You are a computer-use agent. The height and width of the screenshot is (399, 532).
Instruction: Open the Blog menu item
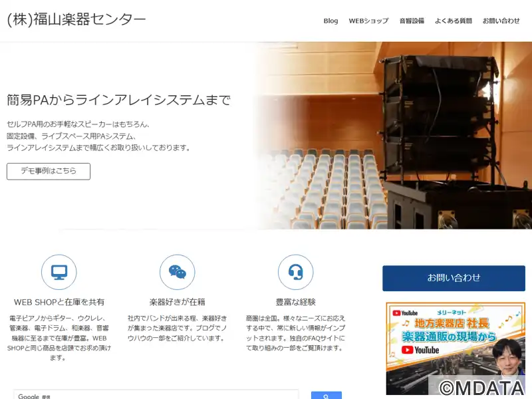pos(331,21)
